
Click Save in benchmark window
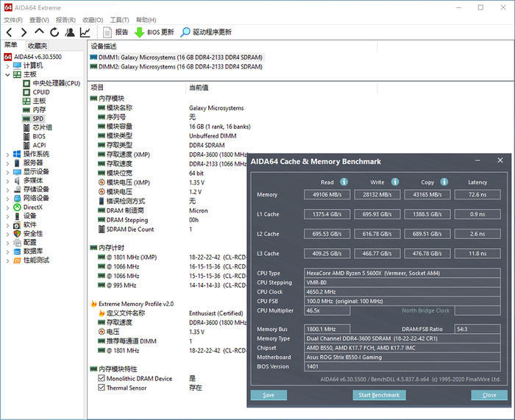pos(269,395)
